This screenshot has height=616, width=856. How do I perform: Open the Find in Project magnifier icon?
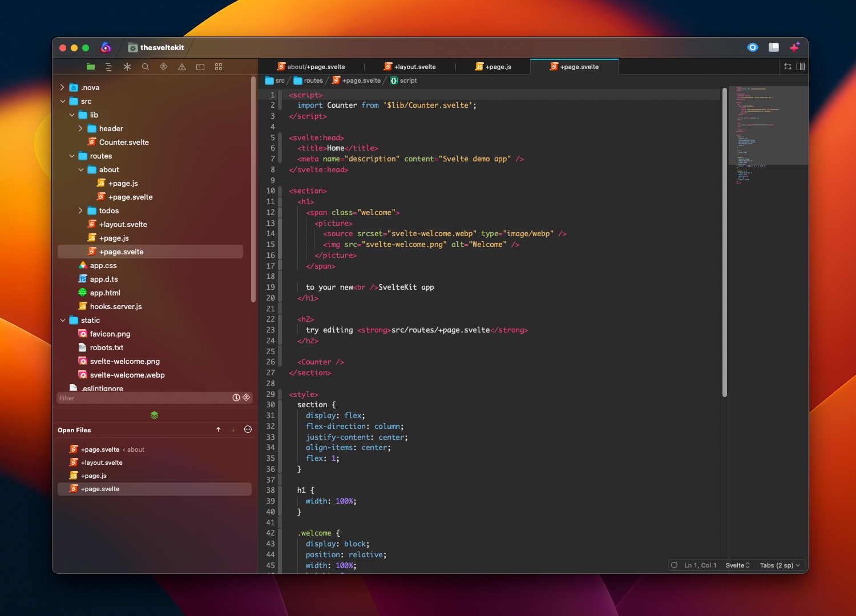point(146,67)
